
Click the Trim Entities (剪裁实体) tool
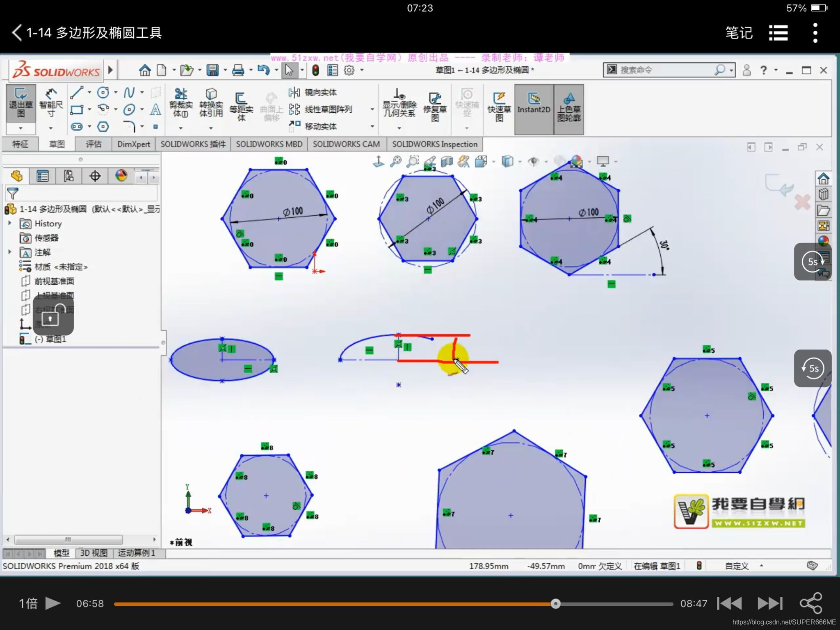180,103
